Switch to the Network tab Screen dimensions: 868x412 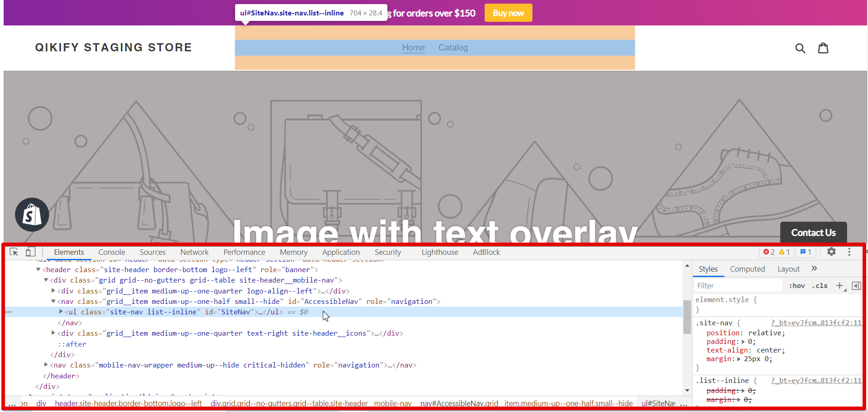195,252
